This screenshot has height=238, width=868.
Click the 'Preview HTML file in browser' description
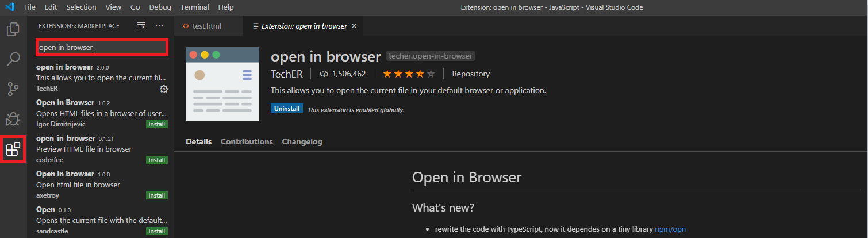coord(84,149)
